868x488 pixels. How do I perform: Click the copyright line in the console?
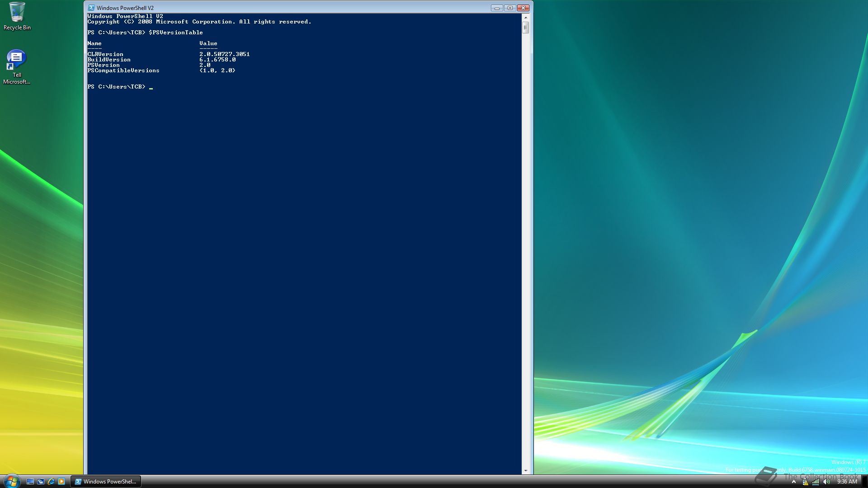(199, 22)
